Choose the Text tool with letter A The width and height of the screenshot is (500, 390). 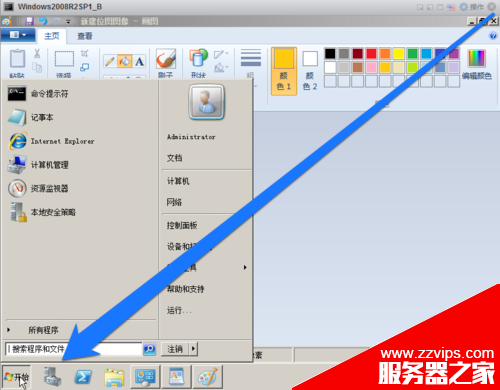click(x=139, y=61)
